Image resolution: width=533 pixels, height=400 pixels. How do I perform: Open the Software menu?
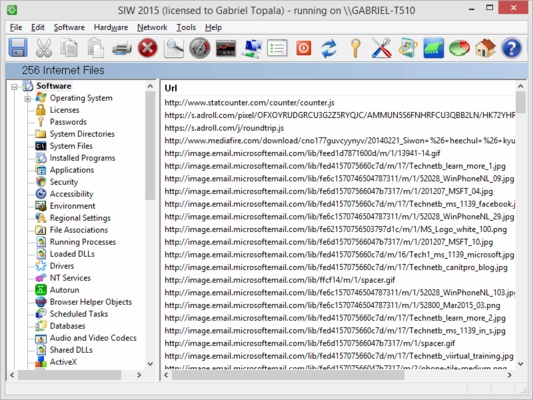click(69, 27)
